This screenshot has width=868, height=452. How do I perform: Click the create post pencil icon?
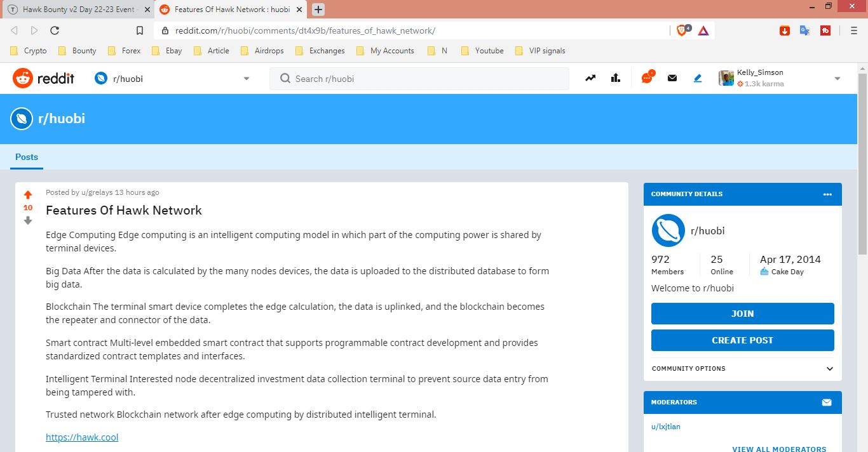pyautogui.click(x=698, y=78)
